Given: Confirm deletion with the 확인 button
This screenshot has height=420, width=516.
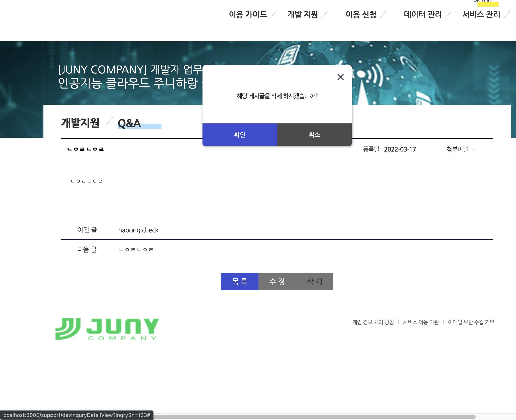Looking at the screenshot, I should 240,135.
